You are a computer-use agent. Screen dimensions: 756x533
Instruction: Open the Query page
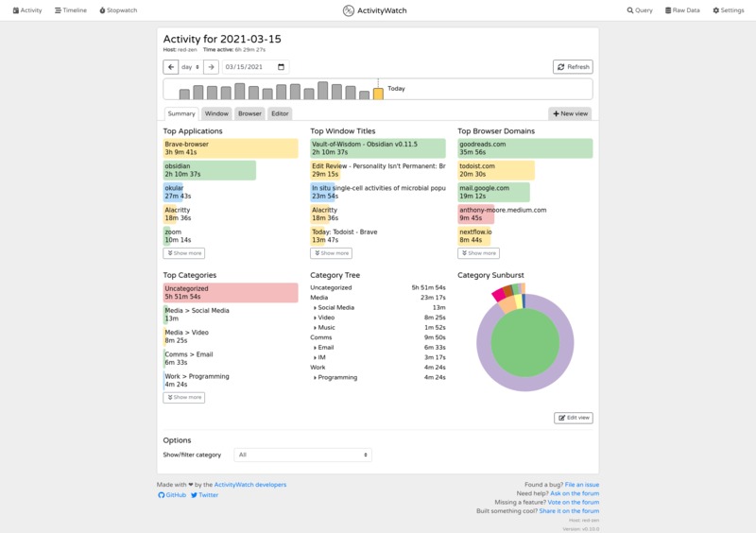pos(640,10)
